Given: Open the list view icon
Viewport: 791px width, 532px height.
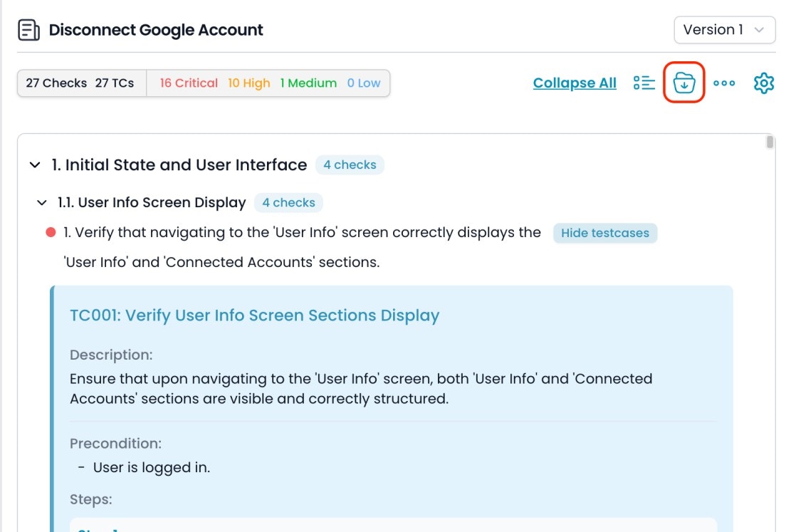Looking at the screenshot, I should [x=644, y=83].
